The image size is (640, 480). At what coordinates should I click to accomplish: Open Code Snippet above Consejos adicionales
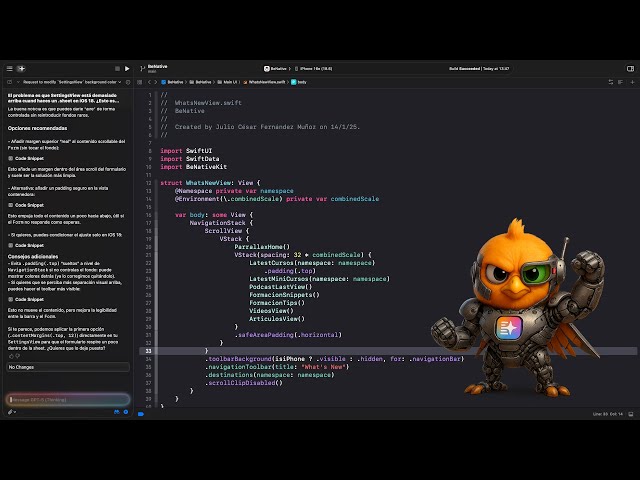tap(26, 245)
